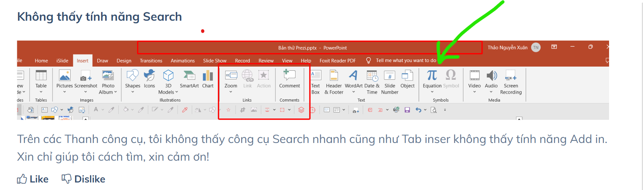Click the quick print icon with checkmark
This screenshot has height=190, width=644.
pyautogui.click(x=396, y=110)
